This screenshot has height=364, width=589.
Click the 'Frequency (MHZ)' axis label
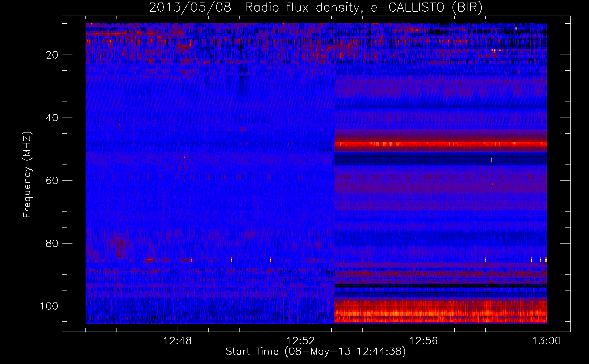[x=27, y=175]
